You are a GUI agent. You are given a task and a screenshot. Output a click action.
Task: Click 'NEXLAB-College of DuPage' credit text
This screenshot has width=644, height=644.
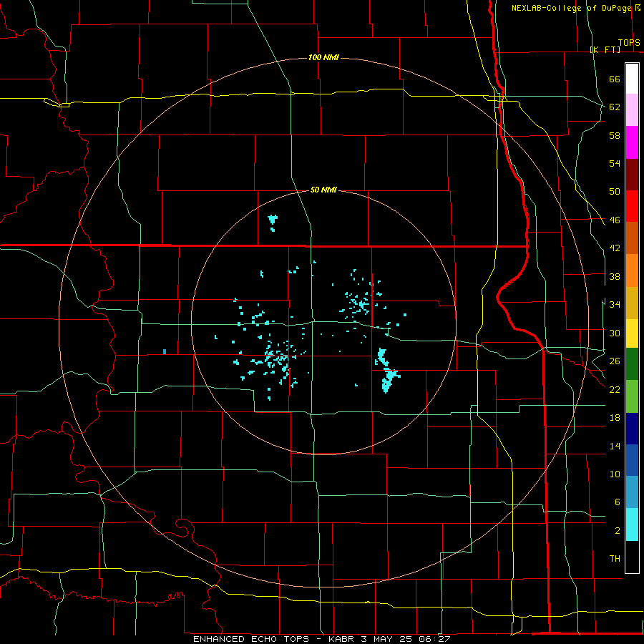tap(572, 8)
